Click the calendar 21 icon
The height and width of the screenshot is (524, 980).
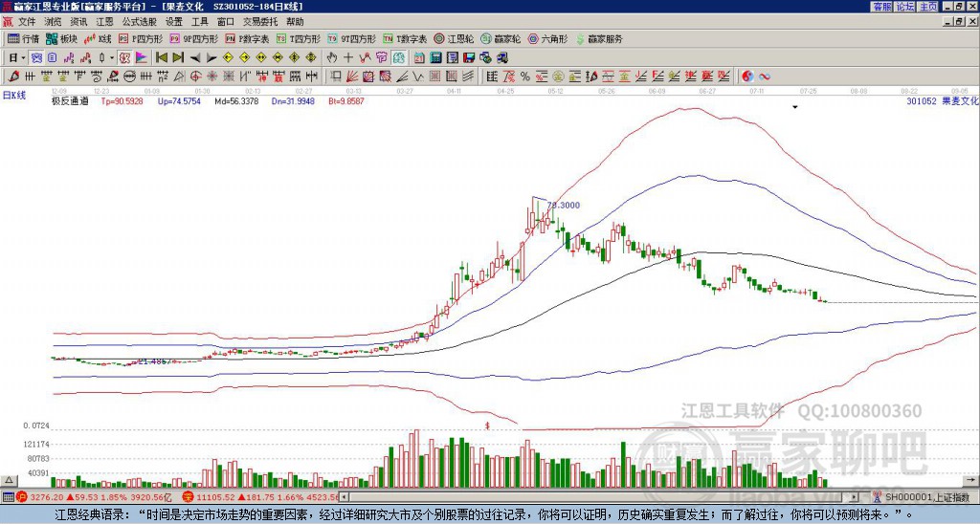click(x=419, y=58)
